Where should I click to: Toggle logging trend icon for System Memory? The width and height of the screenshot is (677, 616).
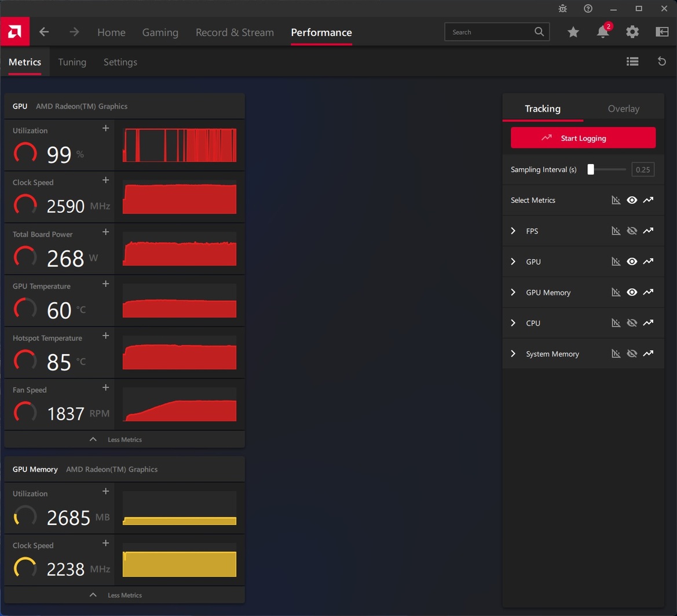tap(648, 353)
